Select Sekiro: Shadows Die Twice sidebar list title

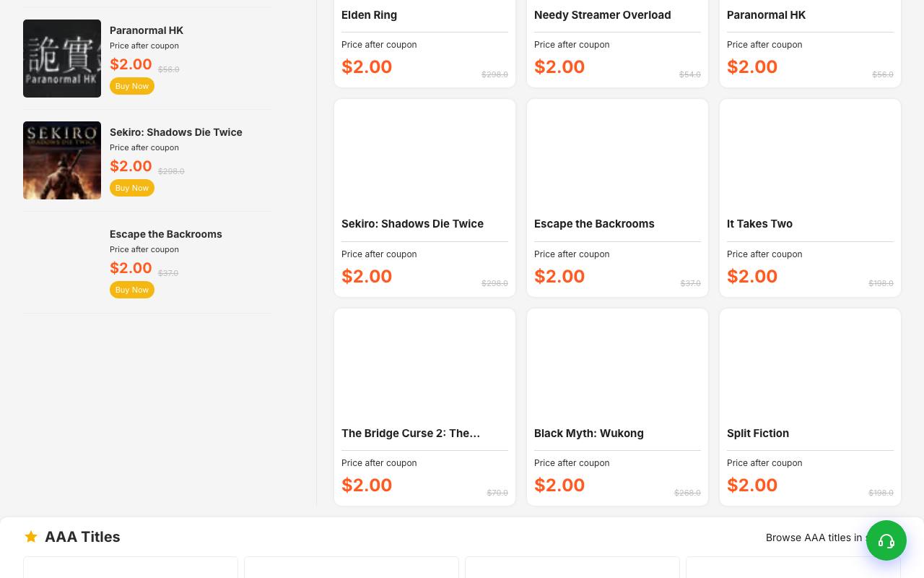(x=176, y=132)
